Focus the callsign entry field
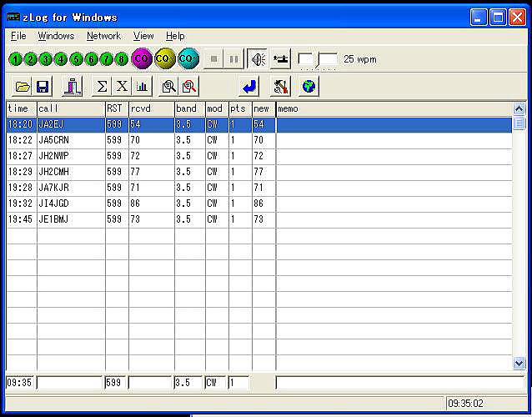The height and width of the screenshot is (417, 532). pyautogui.click(x=69, y=383)
